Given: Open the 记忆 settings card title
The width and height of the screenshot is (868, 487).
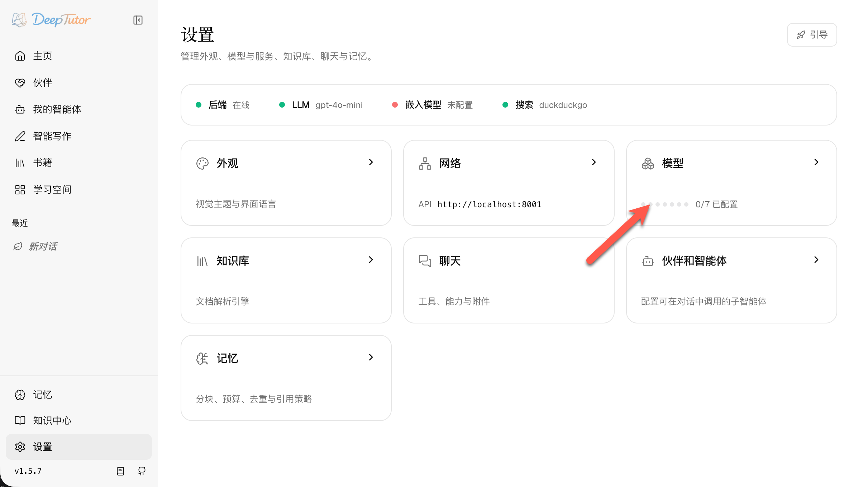Looking at the screenshot, I should point(228,359).
